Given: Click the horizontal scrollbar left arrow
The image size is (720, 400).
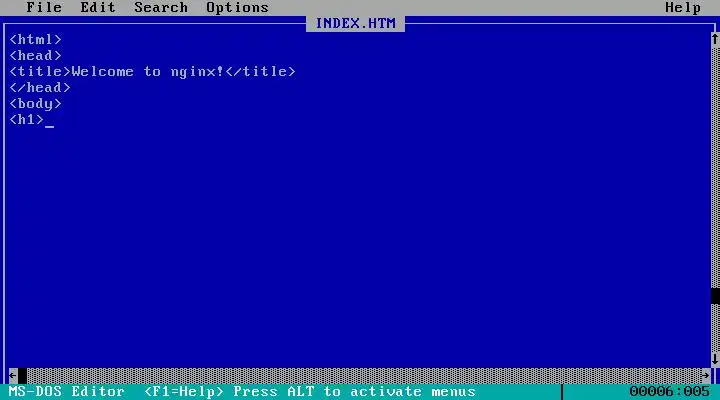Looking at the screenshot, I should [x=13, y=376].
